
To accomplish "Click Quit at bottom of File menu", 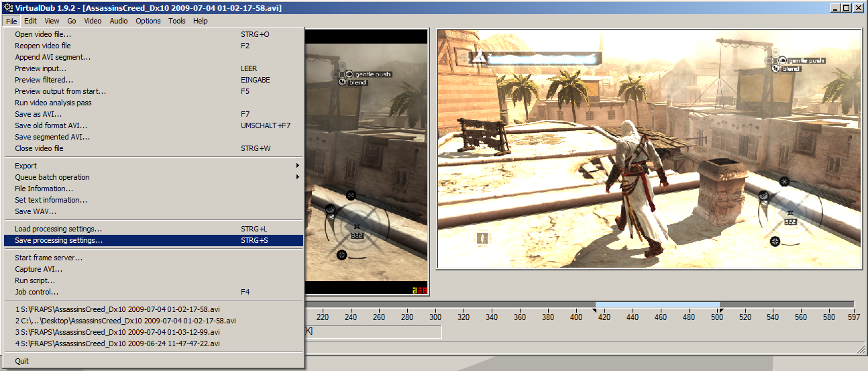I will tap(22, 361).
